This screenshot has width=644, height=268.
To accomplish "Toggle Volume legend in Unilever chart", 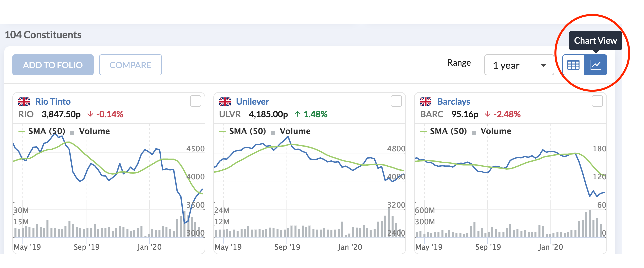I will 291,131.
